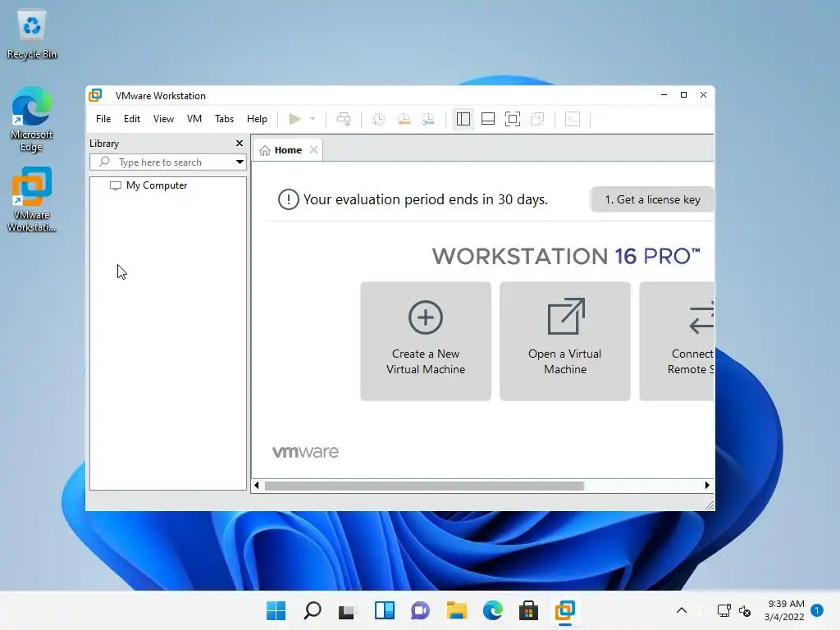Click Open a Virtual Machine tile

coord(565,341)
